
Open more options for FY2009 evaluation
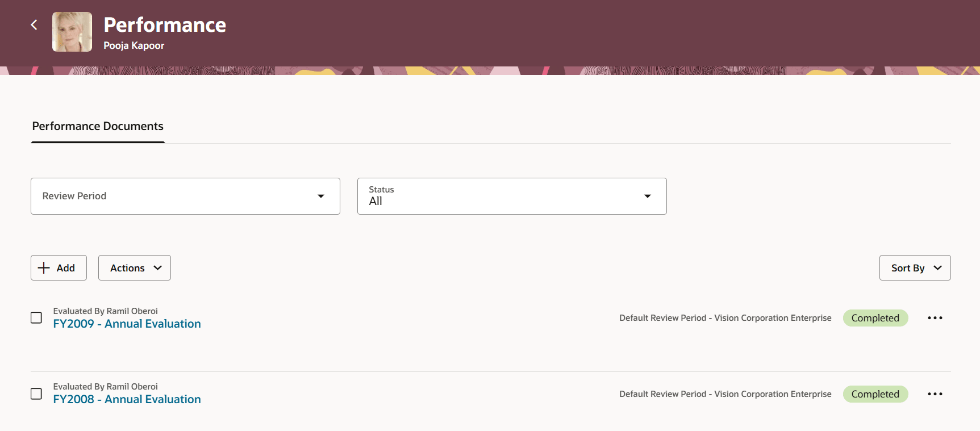click(935, 318)
